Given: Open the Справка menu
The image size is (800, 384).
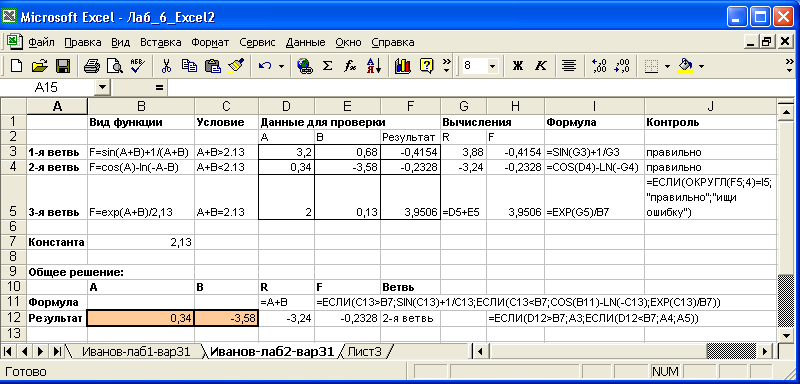Looking at the screenshot, I should 393,42.
